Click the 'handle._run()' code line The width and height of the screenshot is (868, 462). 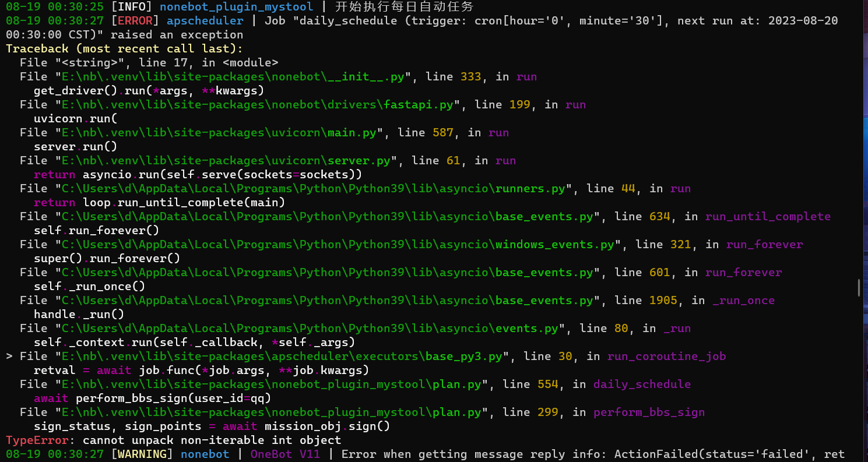click(x=79, y=315)
